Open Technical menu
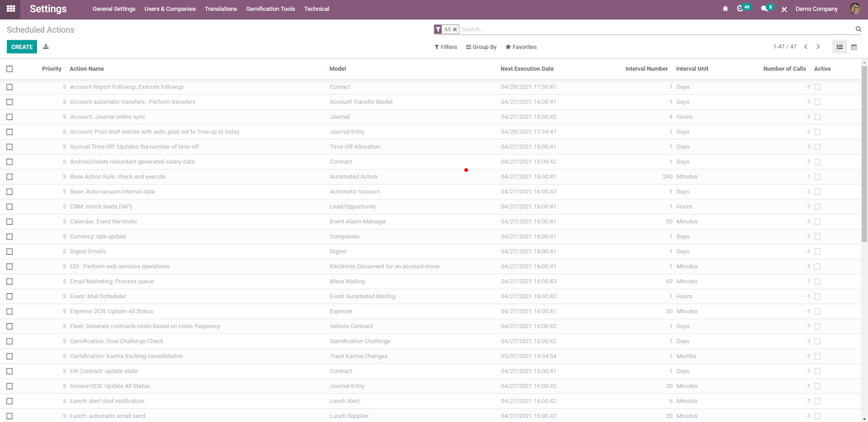Viewport: 868px width, 422px height. pyautogui.click(x=317, y=9)
